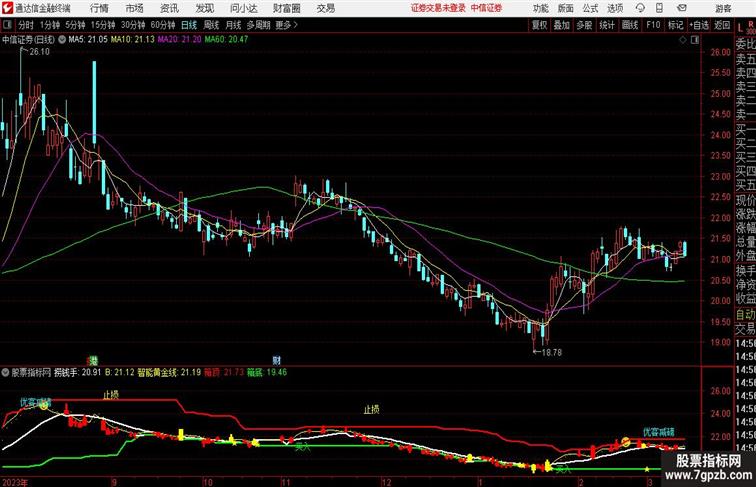Screen dimensions: 756x487
Task: Click the MA60: 20.47 indicator value
Action: 226,40
